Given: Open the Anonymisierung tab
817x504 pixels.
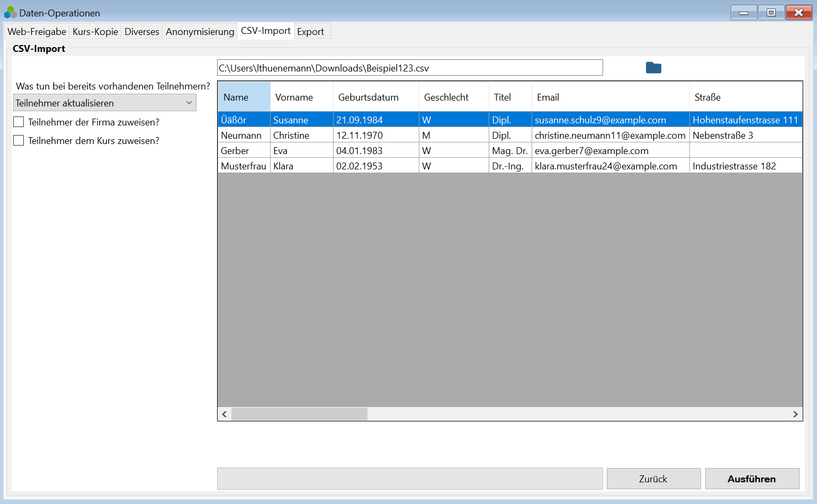Looking at the screenshot, I should (x=200, y=32).
